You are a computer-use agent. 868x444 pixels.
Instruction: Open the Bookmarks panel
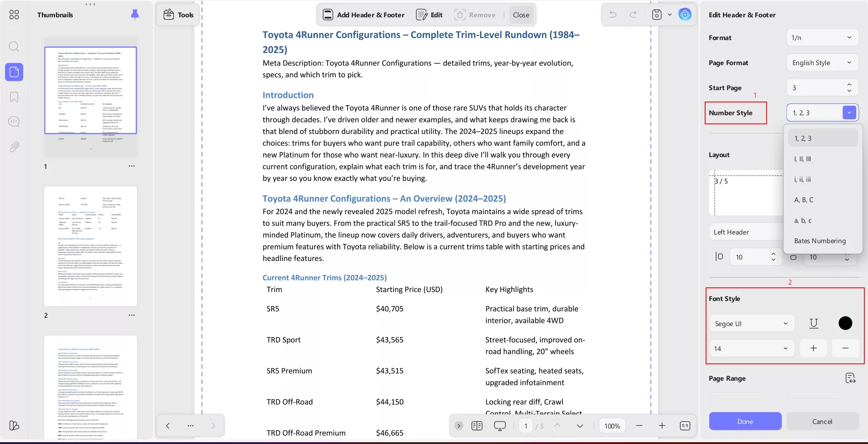(14, 97)
